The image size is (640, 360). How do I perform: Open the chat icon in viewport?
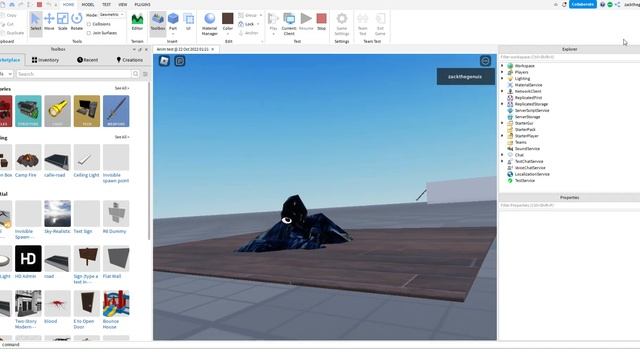click(x=180, y=61)
